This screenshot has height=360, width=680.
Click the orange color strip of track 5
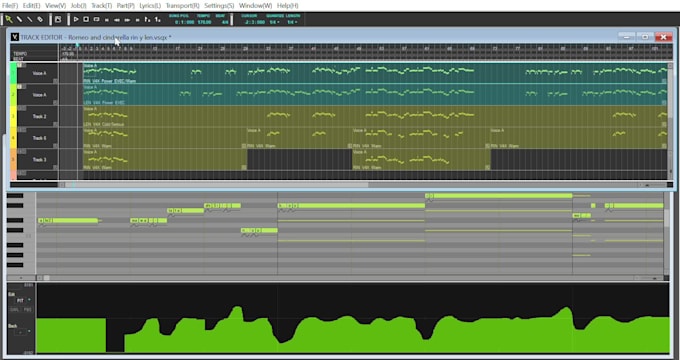pyautogui.click(x=13, y=160)
